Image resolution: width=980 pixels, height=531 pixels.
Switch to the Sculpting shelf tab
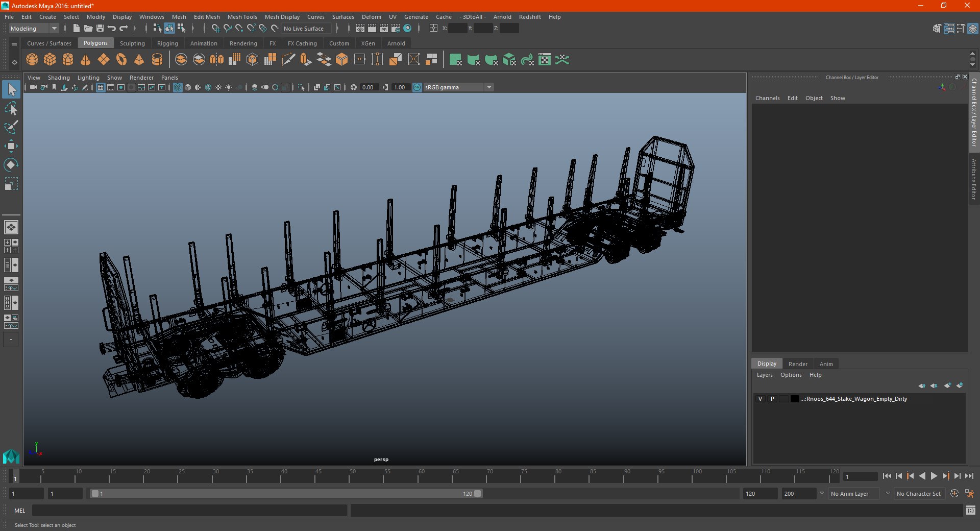[x=132, y=43]
